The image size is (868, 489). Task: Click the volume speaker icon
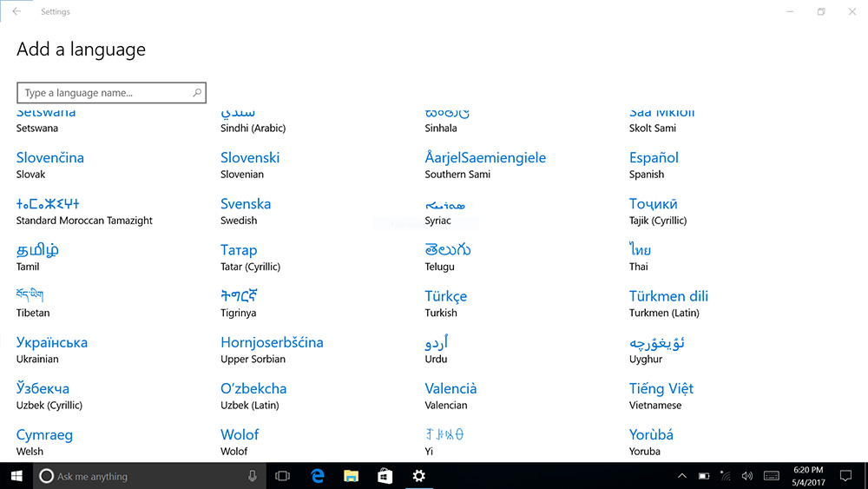[746, 476]
